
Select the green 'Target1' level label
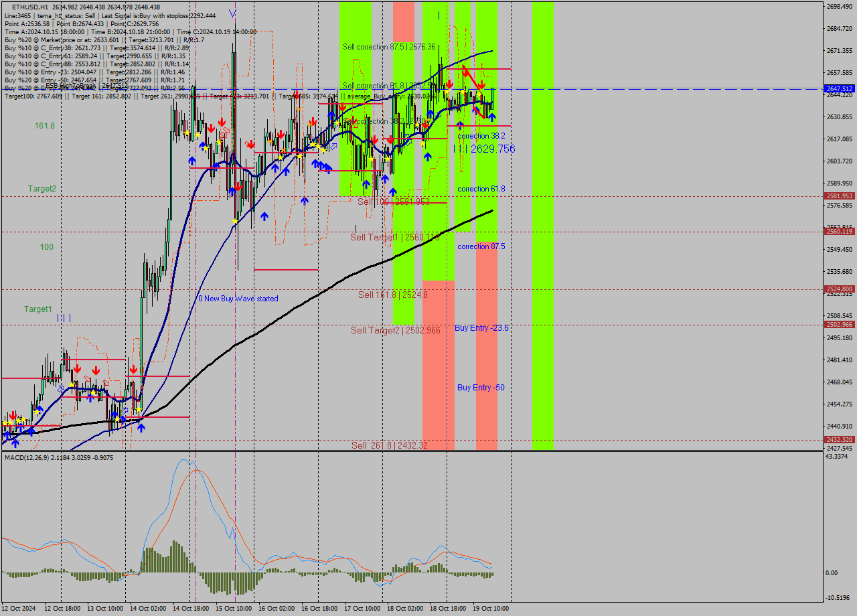(x=38, y=309)
